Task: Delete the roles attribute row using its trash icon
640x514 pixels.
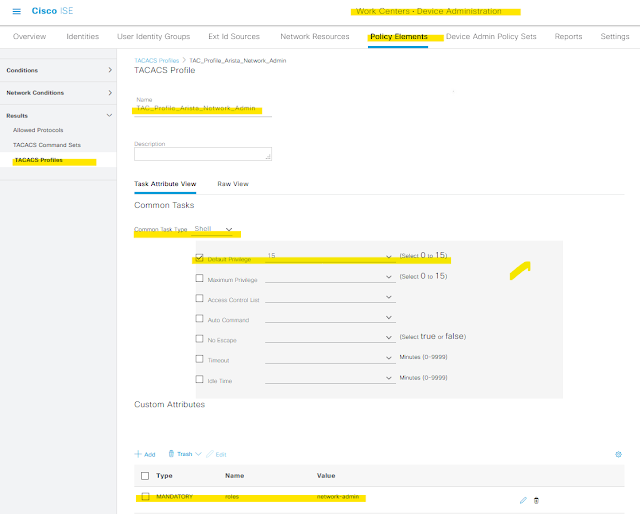Action: pos(536,500)
